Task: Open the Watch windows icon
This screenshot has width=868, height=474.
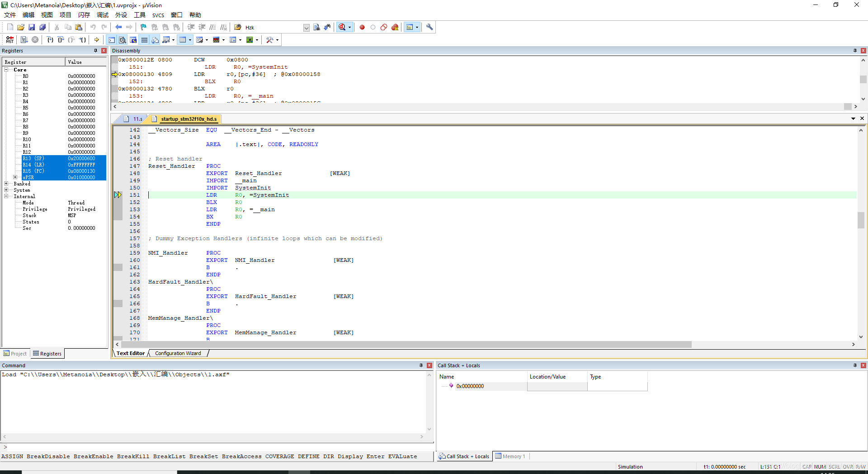Action: (166, 40)
